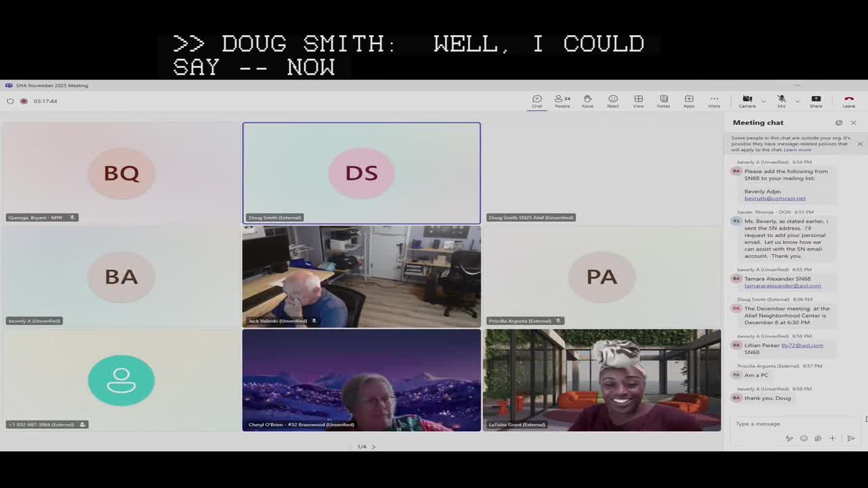868x488 pixels.
Task: Leave the meeting
Action: pyautogui.click(x=848, y=101)
